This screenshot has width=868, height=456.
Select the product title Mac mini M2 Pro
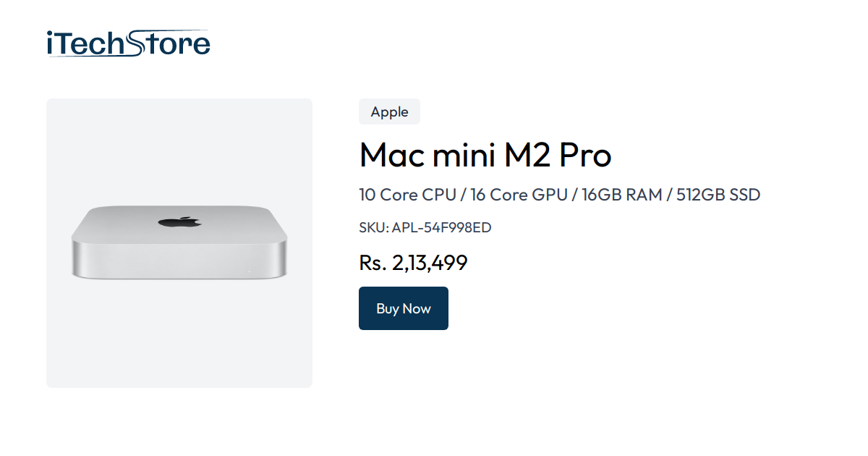485,155
